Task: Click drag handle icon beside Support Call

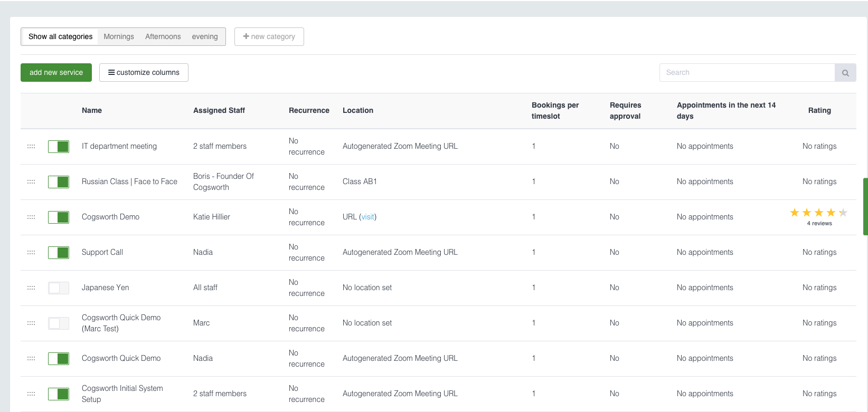Action: click(31, 252)
